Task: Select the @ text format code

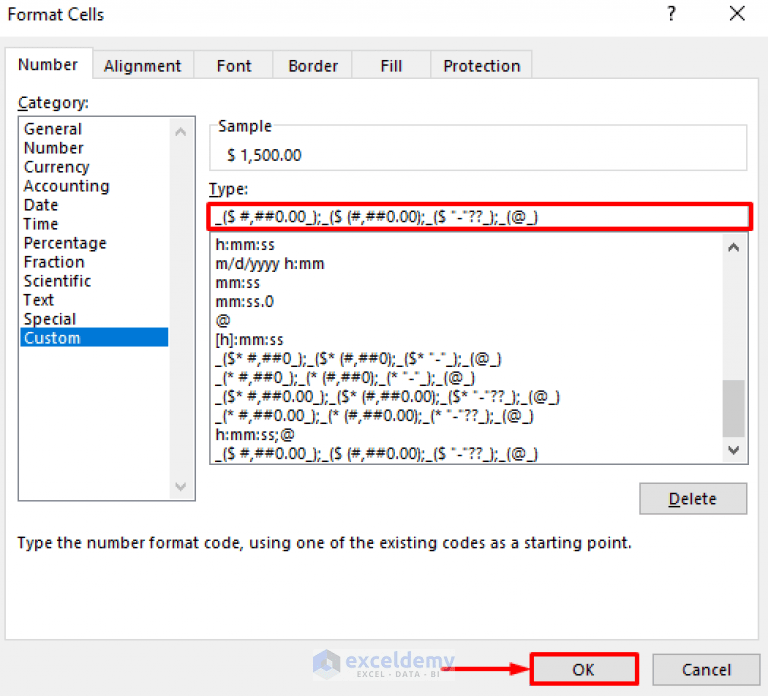Action: tap(467, 321)
